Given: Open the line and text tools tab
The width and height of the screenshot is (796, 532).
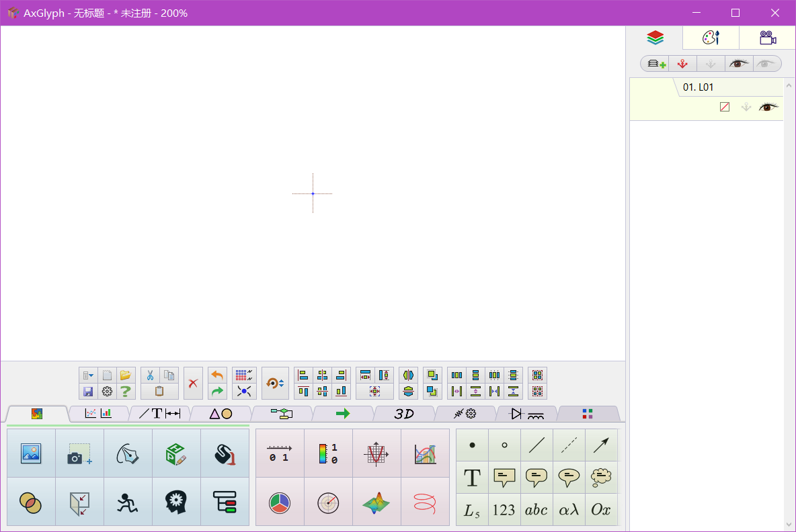Looking at the screenshot, I should click(159, 414).
